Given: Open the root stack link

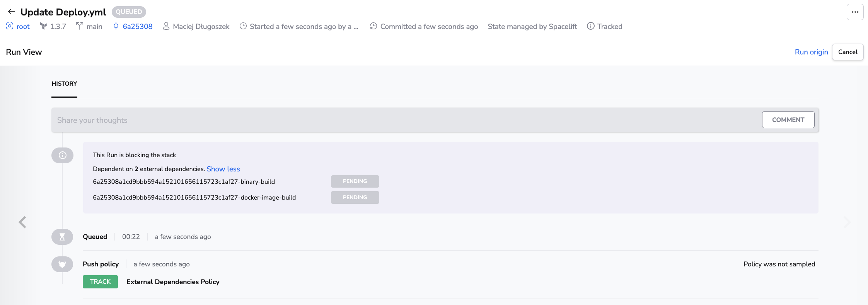Looking at the screenshot, I should [x=23, y=27].
